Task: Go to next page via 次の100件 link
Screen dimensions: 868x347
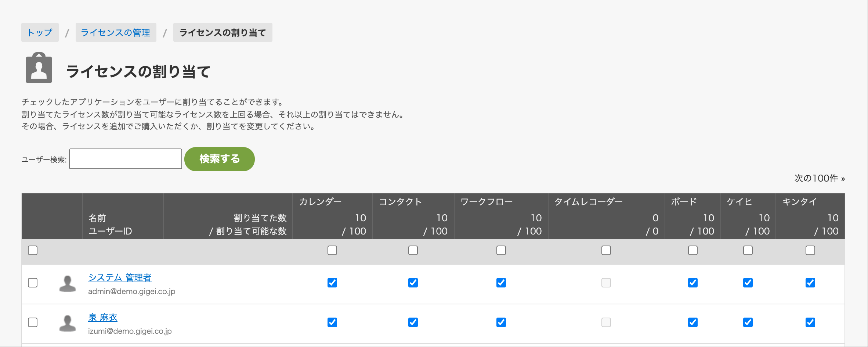Action: click(x=820, y=178)
